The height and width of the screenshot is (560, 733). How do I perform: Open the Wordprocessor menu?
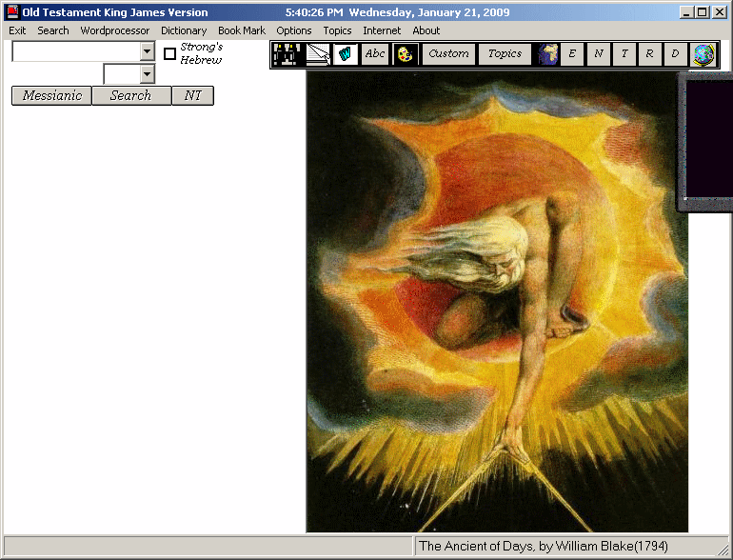pyautogui.click(x=115, y=30)
